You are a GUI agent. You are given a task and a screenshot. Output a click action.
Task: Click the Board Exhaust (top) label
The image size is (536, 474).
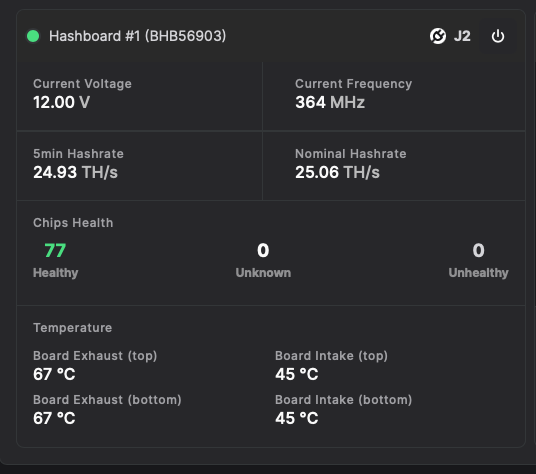coord(95,356)
